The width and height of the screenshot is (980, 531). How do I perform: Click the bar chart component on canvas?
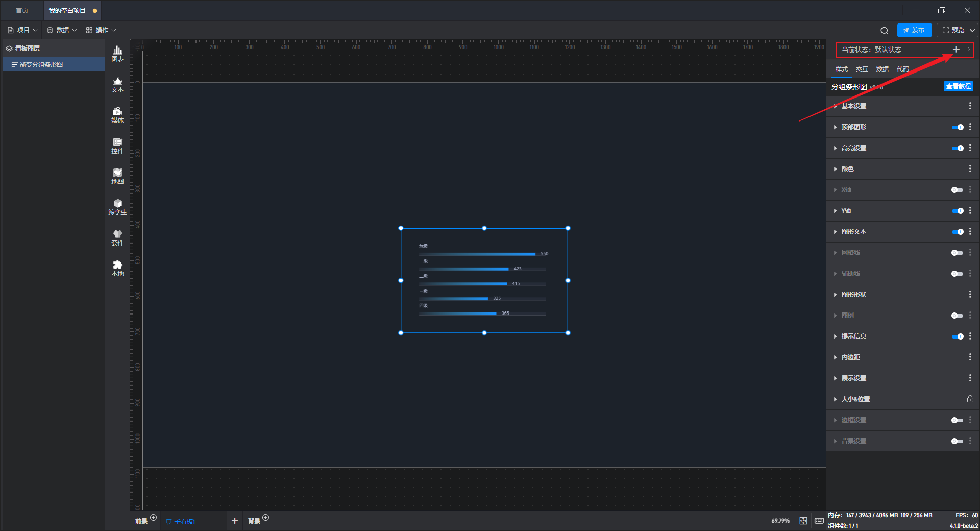click(x=484, y=280)
